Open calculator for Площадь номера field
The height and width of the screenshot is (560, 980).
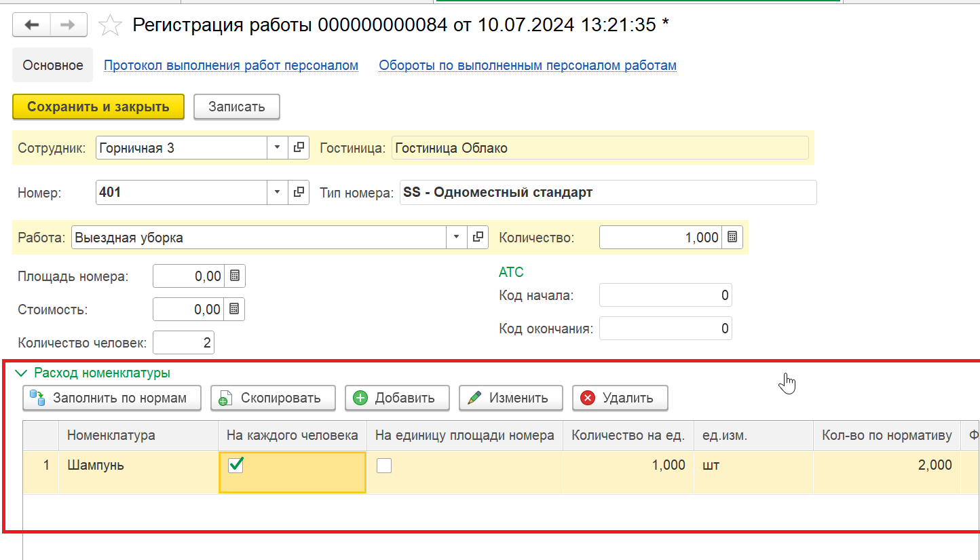tap(235, 276)
